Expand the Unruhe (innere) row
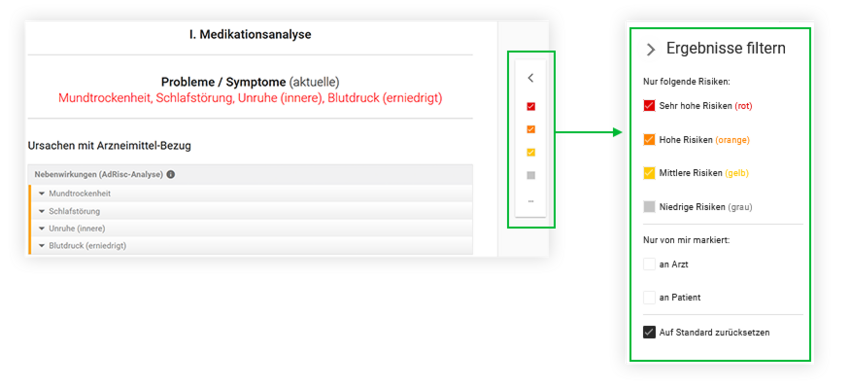 point(251,229)
